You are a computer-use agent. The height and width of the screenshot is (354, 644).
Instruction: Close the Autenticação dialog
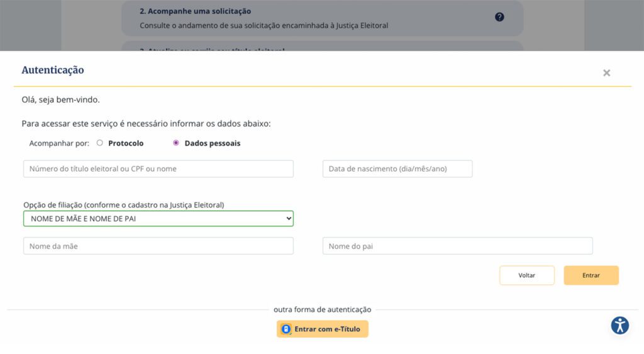coord(606,73)
